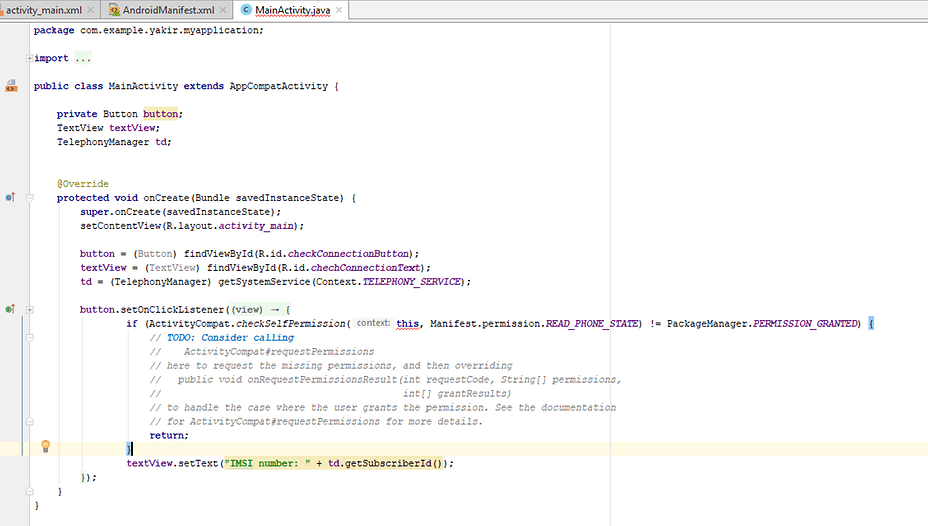
Task: Click the 'TODO: Consider calling' comment
Action: (230, 337)
